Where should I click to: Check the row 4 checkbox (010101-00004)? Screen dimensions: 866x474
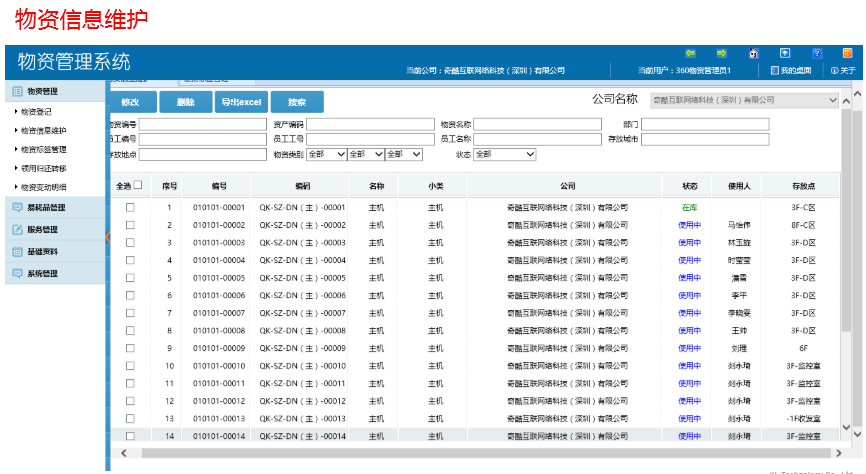click(130, 260)
